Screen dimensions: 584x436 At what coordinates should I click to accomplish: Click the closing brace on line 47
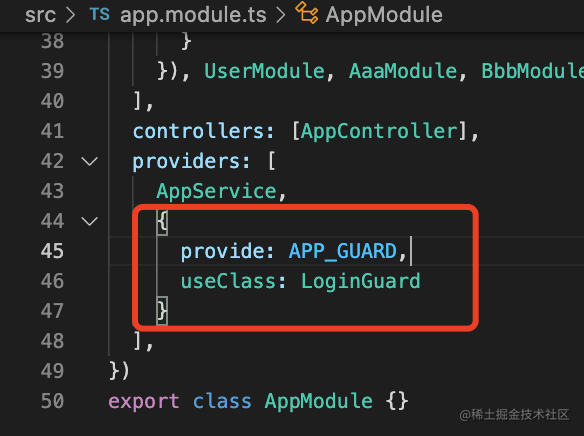point(162,311)
